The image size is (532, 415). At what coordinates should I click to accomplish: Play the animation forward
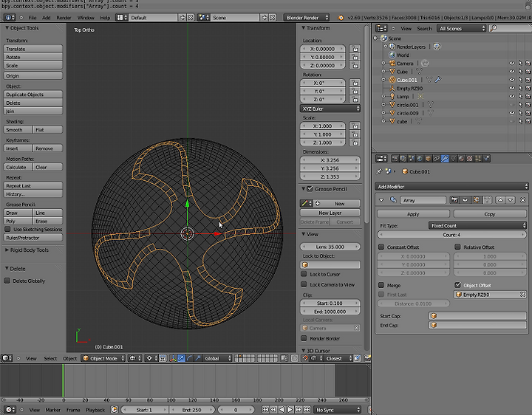(x=290, y=410)
